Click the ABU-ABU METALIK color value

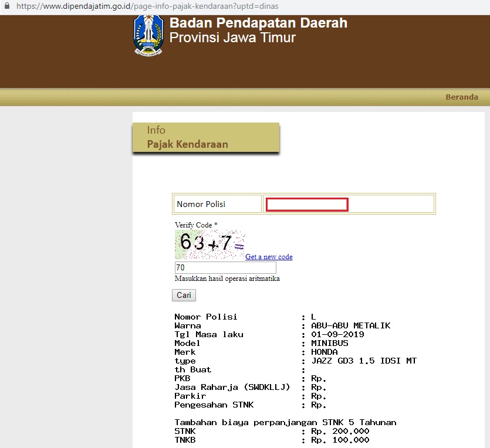coord(350,325)
